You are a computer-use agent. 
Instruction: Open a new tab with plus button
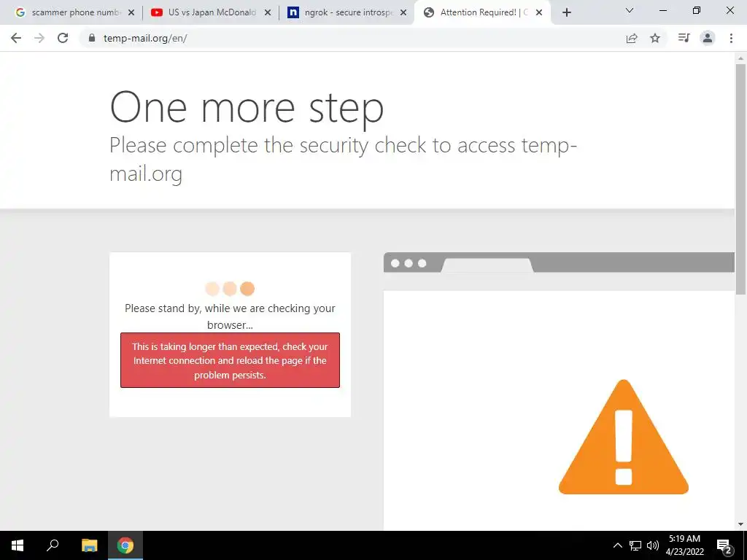(x=566, y=12)
